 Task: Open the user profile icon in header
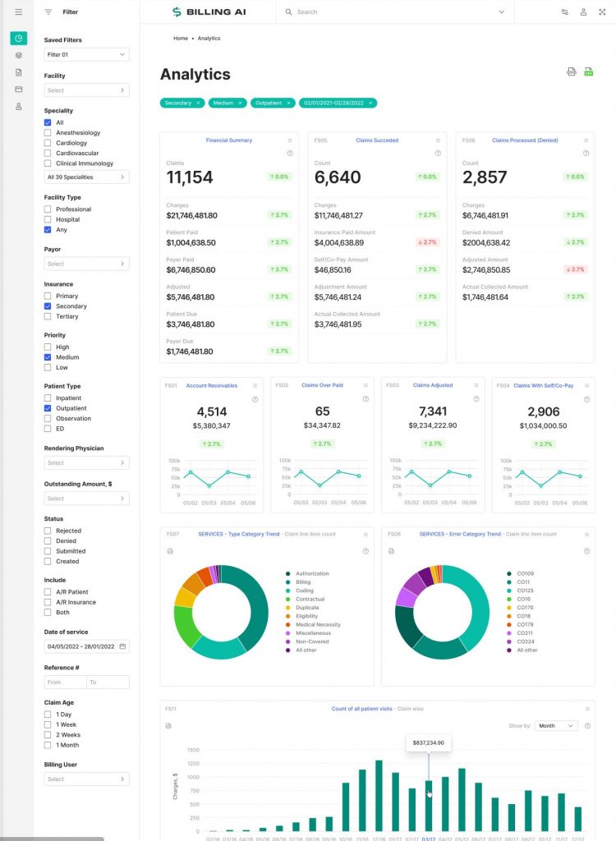[583, 11]
